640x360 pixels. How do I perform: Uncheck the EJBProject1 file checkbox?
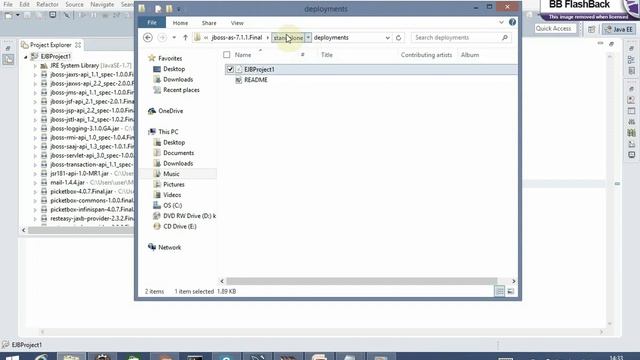(x=230, y=69)
